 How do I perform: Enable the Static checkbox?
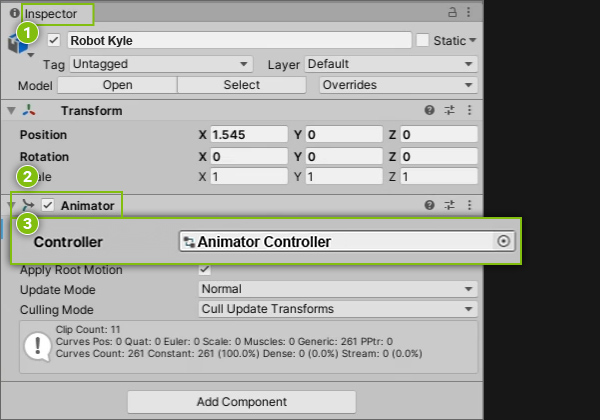[422, 40]
